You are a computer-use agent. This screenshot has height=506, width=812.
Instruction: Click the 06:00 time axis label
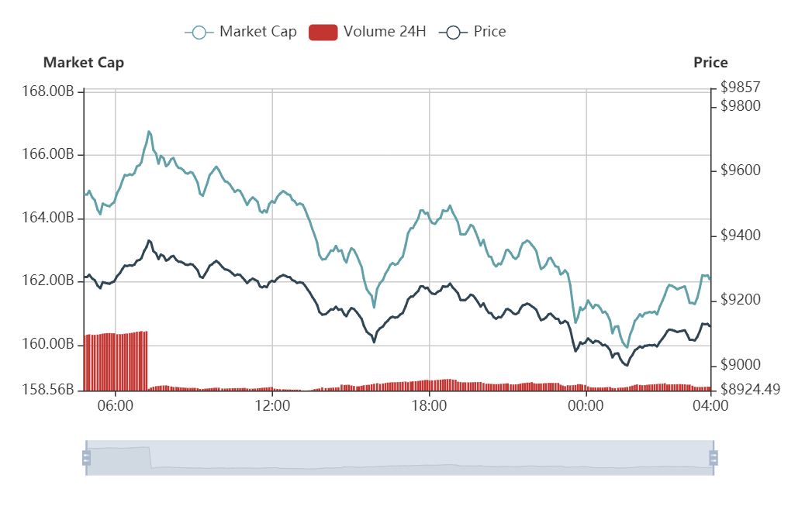coord(116,405)
